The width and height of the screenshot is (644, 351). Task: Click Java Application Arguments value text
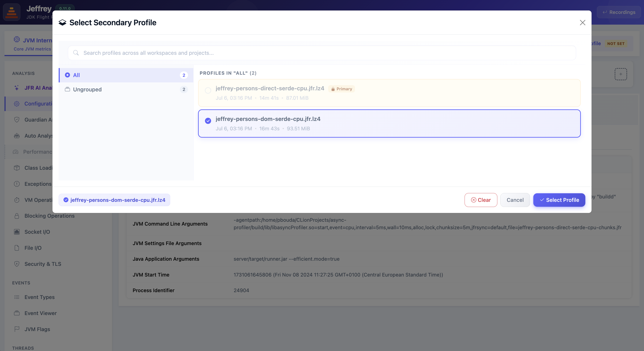tap(286, 259)
